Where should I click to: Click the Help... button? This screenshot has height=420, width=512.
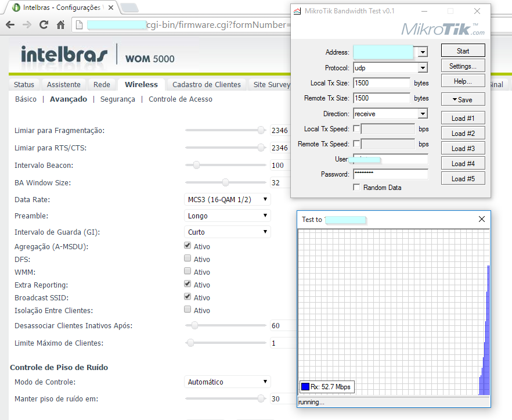463,81
